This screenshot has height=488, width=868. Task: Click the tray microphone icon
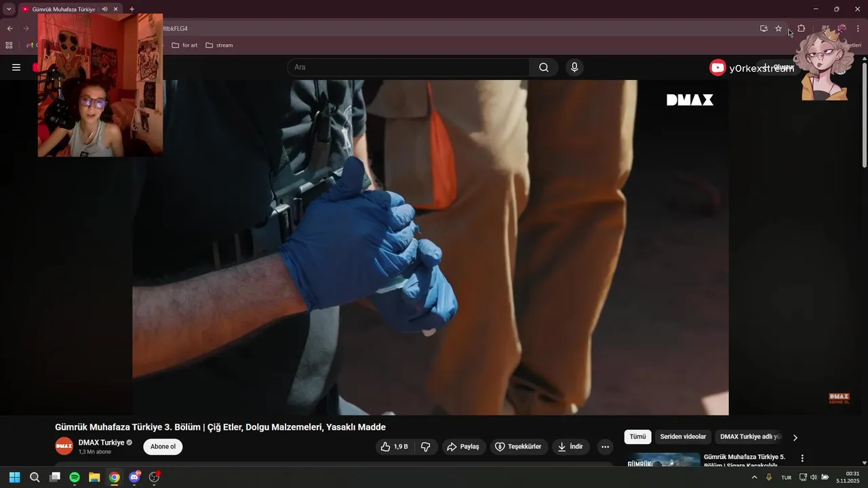tap(769, 477)
